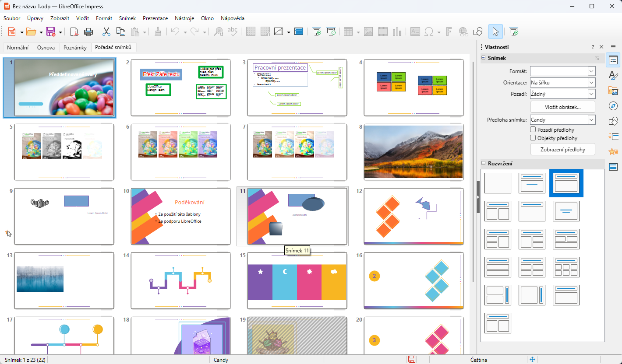Click the Vložit obrázek... button
This screenshot has height=364, width=622.
563,107
